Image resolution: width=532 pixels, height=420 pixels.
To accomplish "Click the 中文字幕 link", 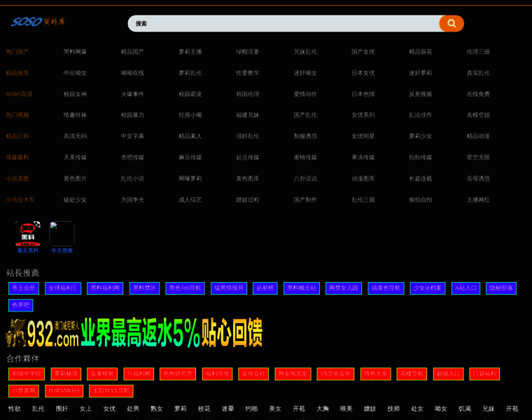I will [132, 136].
